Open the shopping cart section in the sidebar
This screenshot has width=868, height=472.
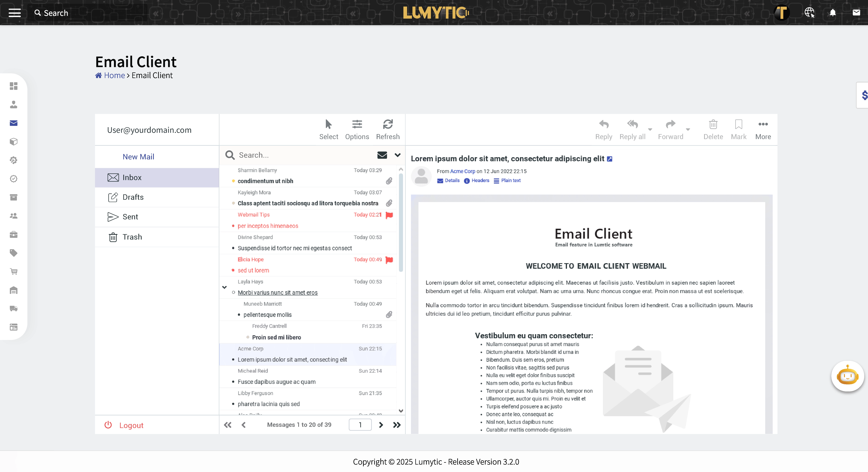click(x=13, y=271)
